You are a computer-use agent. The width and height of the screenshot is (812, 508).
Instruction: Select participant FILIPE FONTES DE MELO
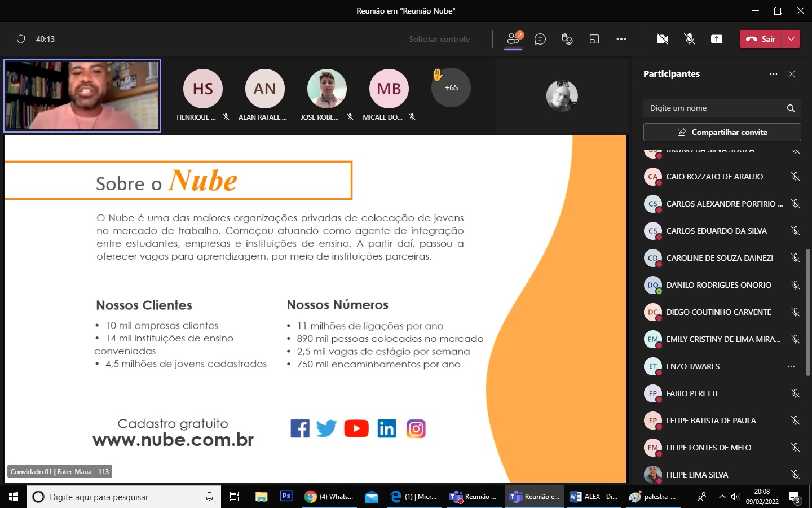pyautogui.click(x=722, y=448)
